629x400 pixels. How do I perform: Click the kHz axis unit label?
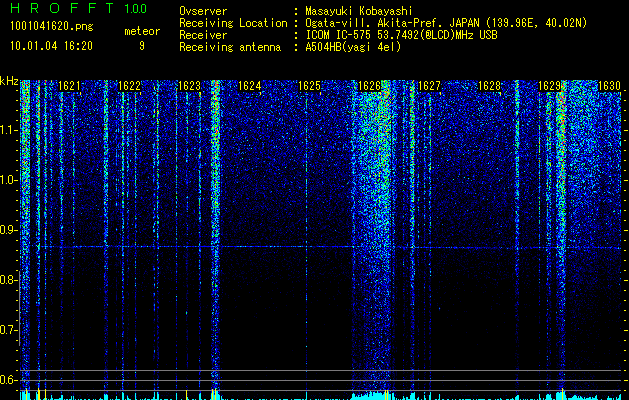point(9,81)
